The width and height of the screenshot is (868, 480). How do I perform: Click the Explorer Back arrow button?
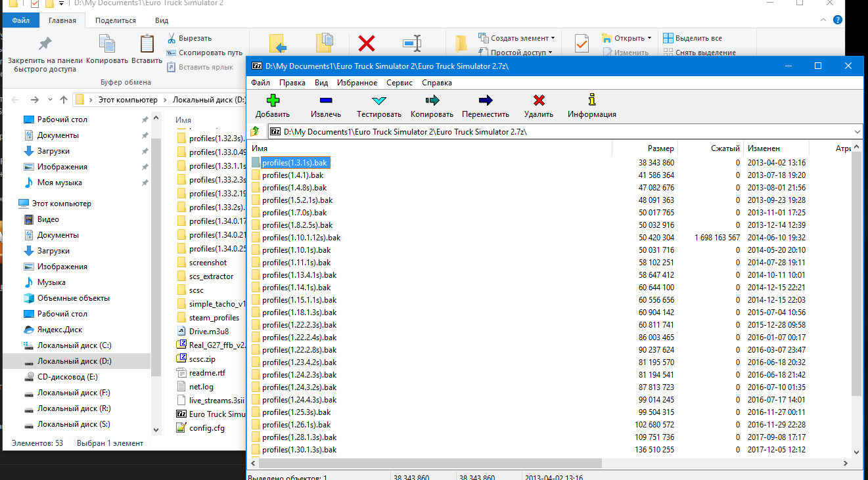16,100
